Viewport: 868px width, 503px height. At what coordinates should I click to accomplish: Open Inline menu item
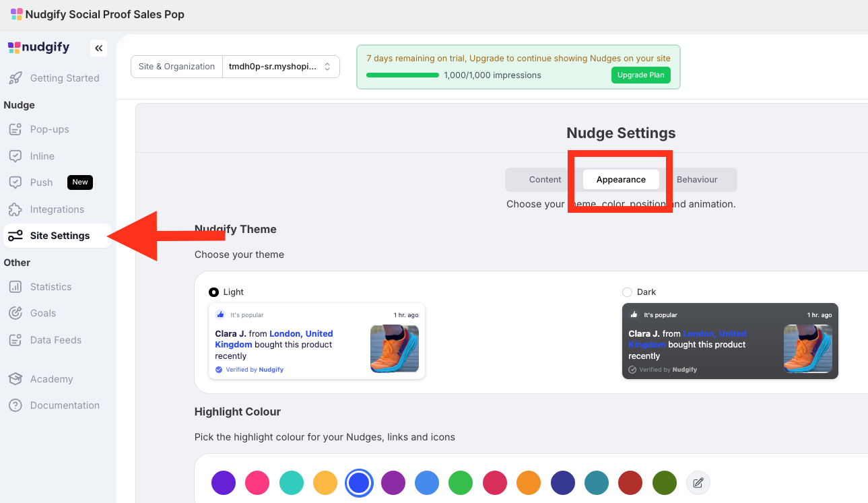click(58, 156)
